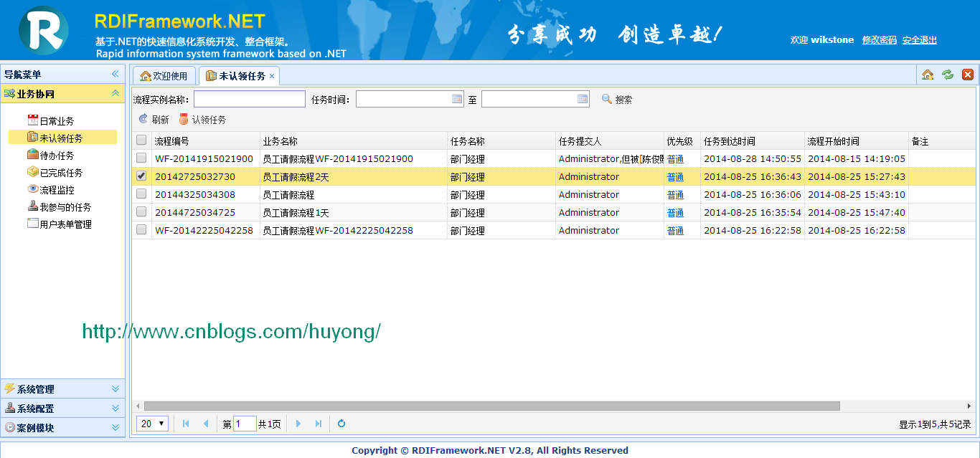Click 普通 priority in WF-20141915021900 row
Screen dimensions: 980x458
[x=675, y=159]
